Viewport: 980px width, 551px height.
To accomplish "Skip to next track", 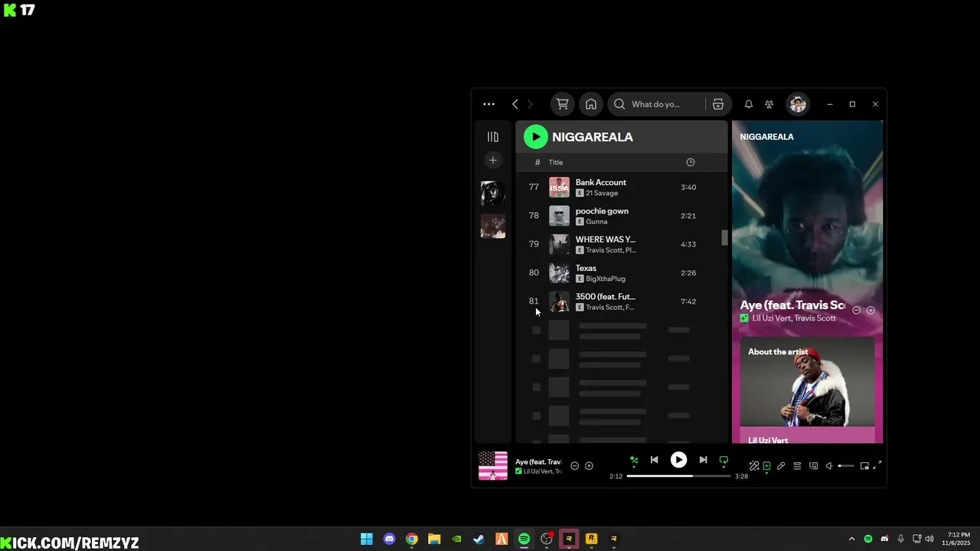I will (703, 460).
